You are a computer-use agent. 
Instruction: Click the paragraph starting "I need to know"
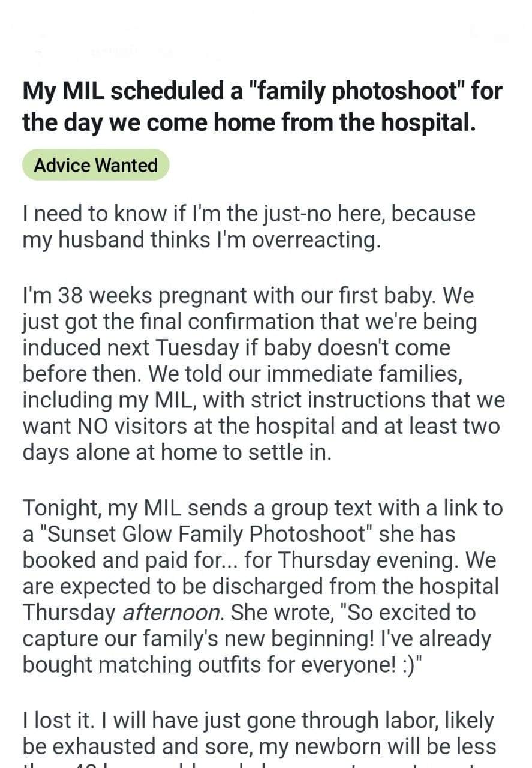tap(249, 226)
